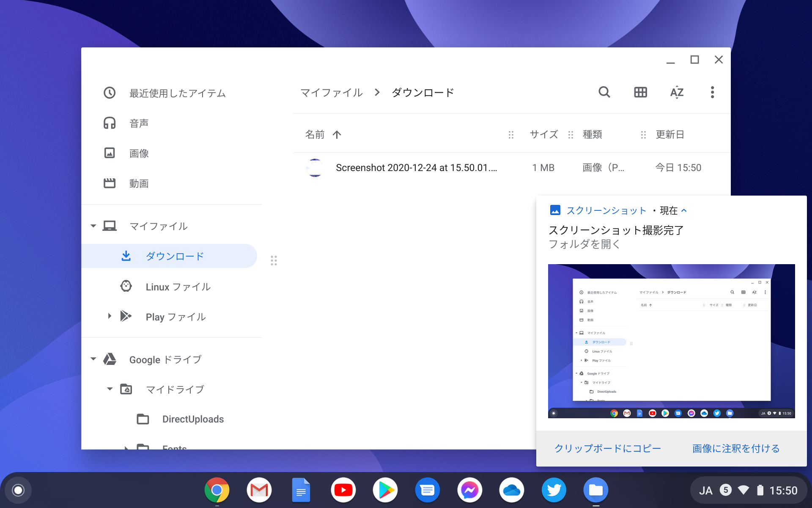Collapse the Google ドライブ section

(x=93, y=359)
